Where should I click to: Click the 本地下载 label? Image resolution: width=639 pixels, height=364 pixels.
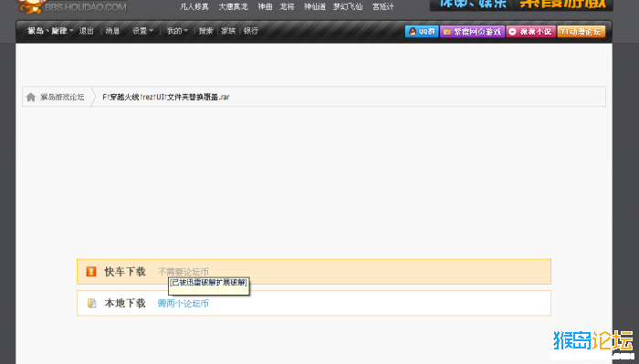[125, 303]
